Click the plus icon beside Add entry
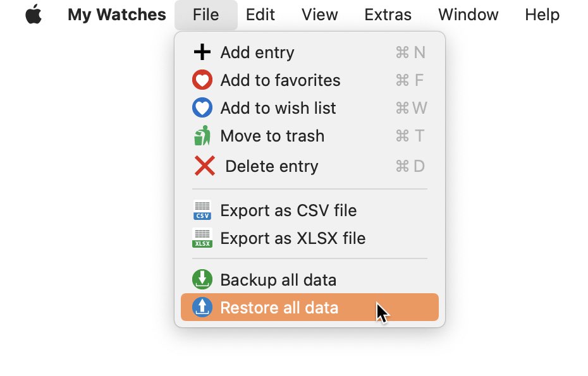Image resolution: width=588 pixels, height=376 pixels. click(202, 52)
